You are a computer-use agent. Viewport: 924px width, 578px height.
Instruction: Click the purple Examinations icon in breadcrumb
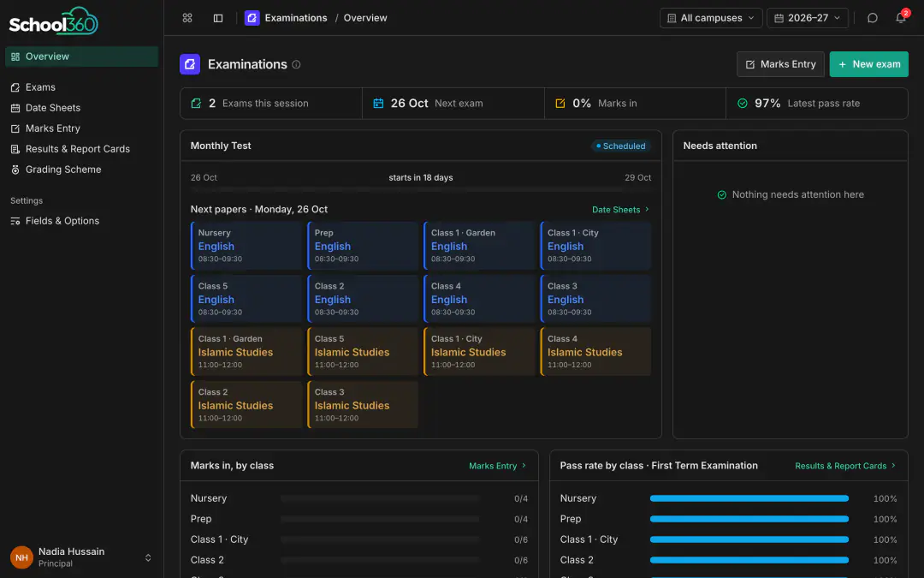tap(252, 18)
